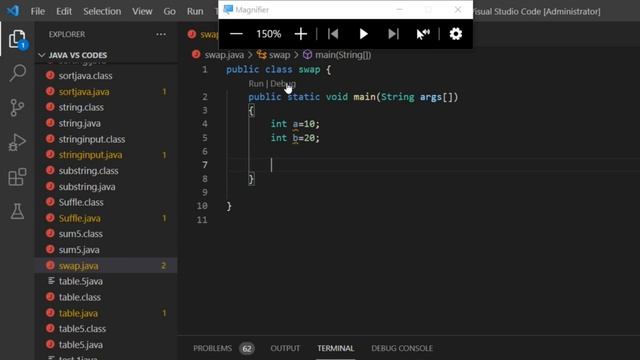Click Magnifier read from here icon
The width and height of the screenshot is (640, 360).
[x=423, y=34]
